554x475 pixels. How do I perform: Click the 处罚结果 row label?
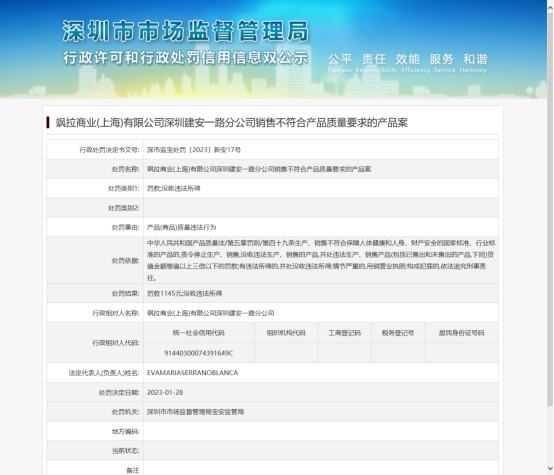coord(125,293)
